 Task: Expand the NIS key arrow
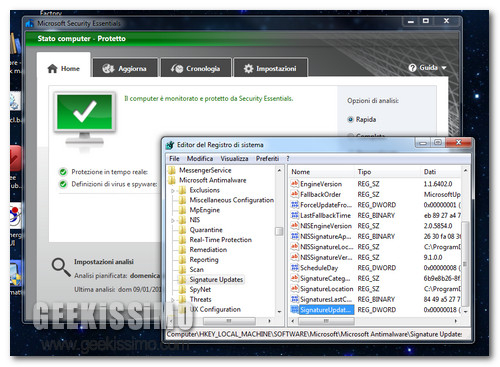click(x=173, y=220)
